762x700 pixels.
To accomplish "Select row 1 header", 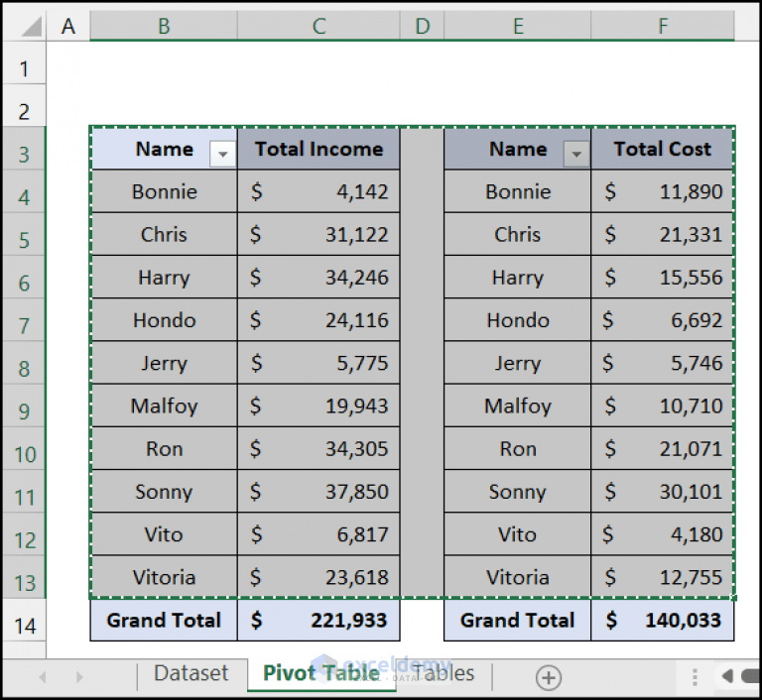I will (24, 63).
